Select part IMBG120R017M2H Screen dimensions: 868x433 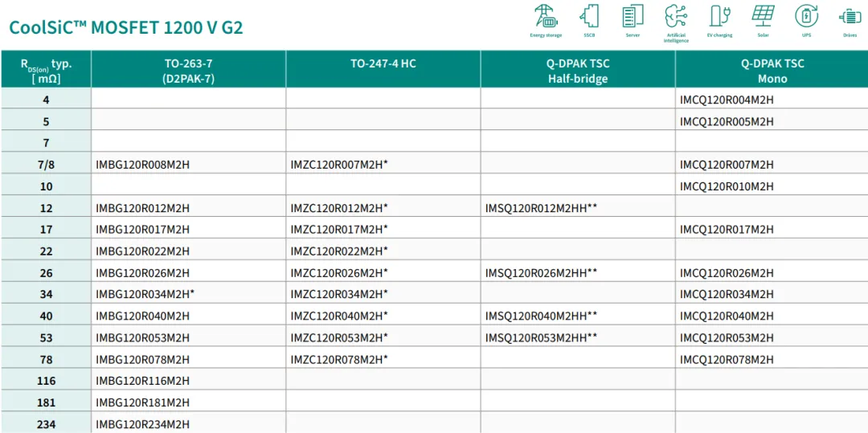(x=143, y=230)
